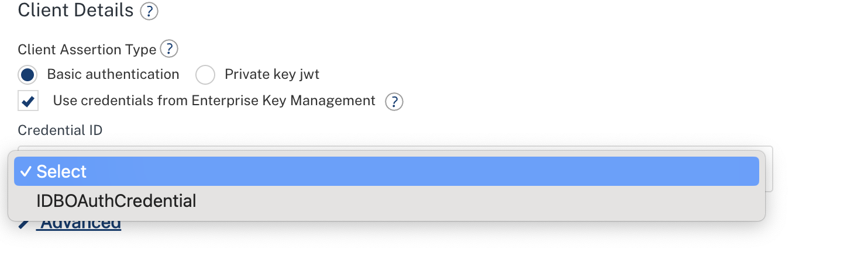Select the Basic authentication radio button
The height and width of the screenshot is (270, 868).
[x=27, y=75]
